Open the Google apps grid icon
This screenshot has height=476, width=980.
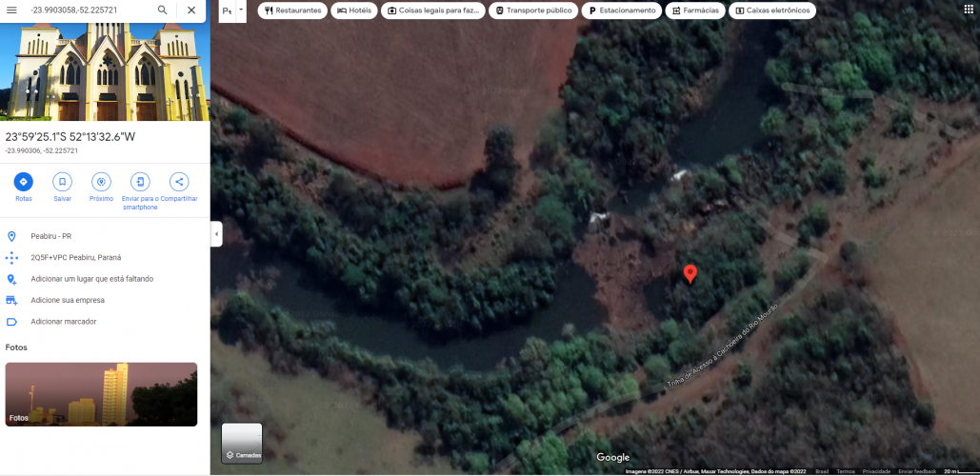(969, 10)
